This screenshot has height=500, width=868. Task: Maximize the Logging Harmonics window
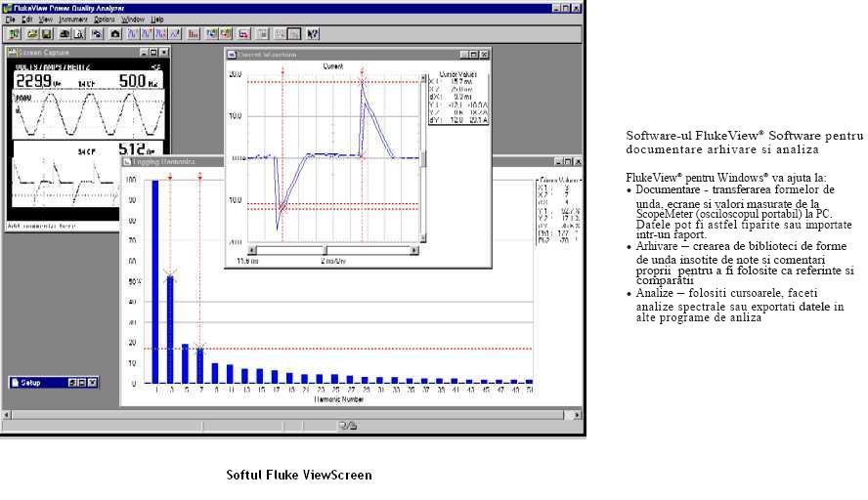567,161
